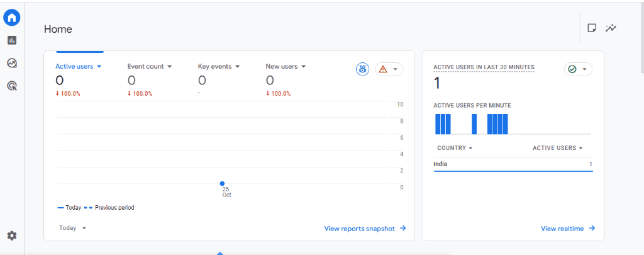Open View reports snapshot link

tap(365, 229)
